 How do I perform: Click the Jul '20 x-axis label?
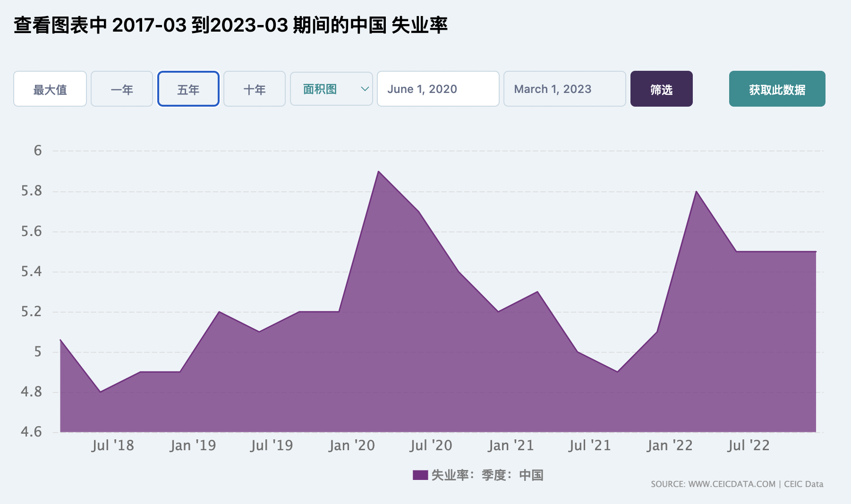pyautogui.click(x=431, y=445)
